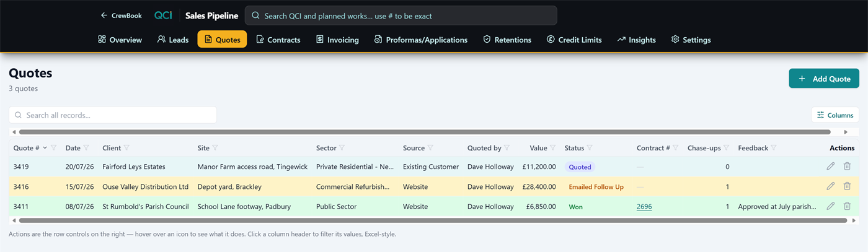Click the magnifier icon in the records search
Image resolution: width=868 pixels, height=252 pixels.
18,115
